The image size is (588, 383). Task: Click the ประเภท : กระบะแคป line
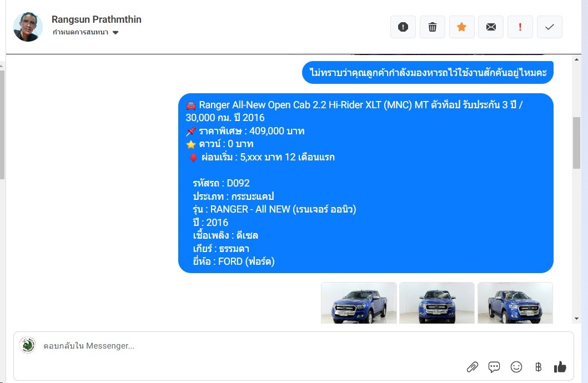[234, 196]
